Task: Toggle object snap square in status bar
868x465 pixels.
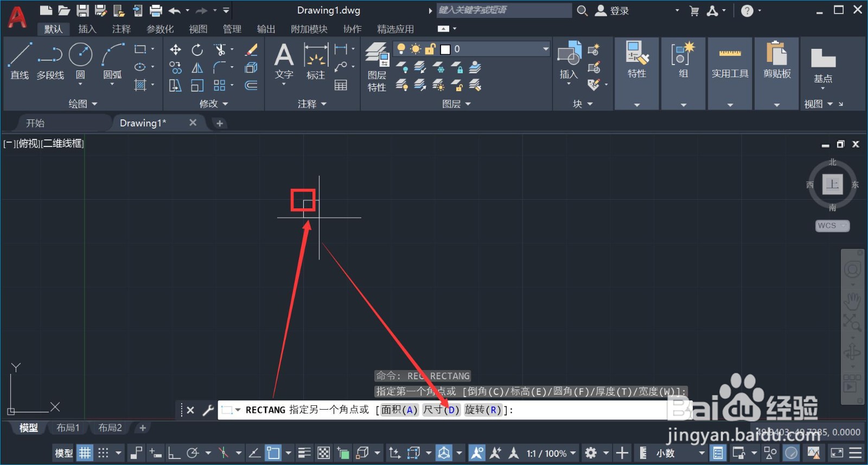Action: point(273,453)
